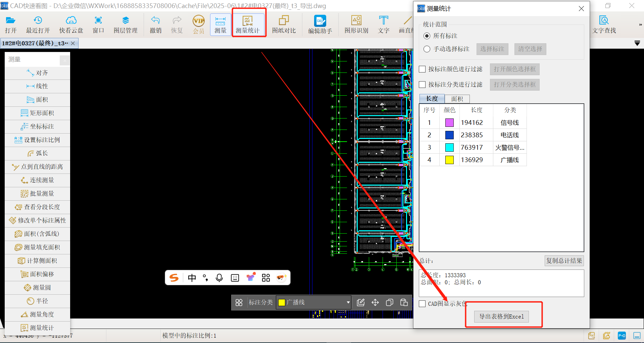
Task: Click 复制总计结果 button
Action: pos(564,261)
